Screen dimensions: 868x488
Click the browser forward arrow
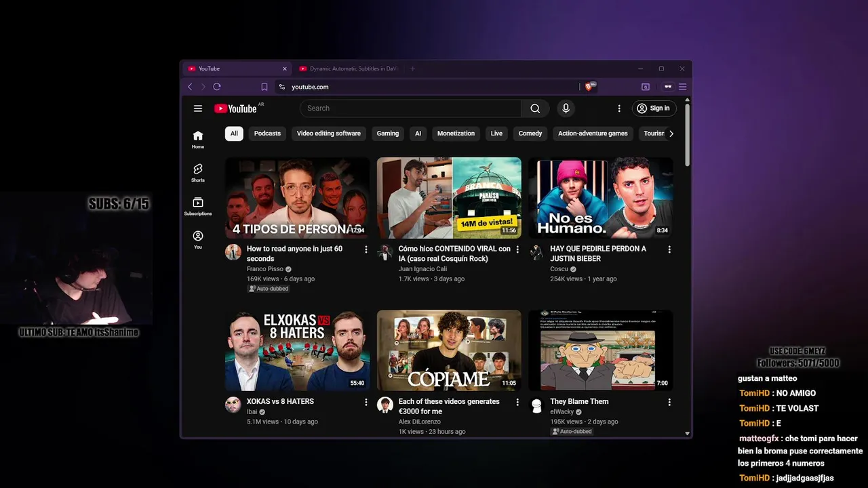[203, 87]
